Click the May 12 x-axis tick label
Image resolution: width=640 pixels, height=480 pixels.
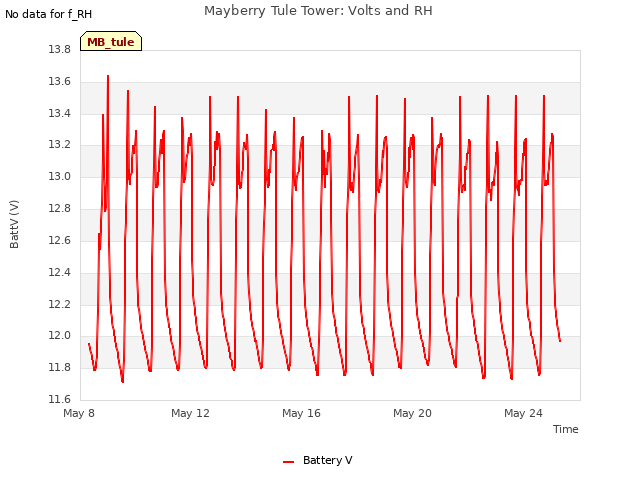tap(190, 413)
